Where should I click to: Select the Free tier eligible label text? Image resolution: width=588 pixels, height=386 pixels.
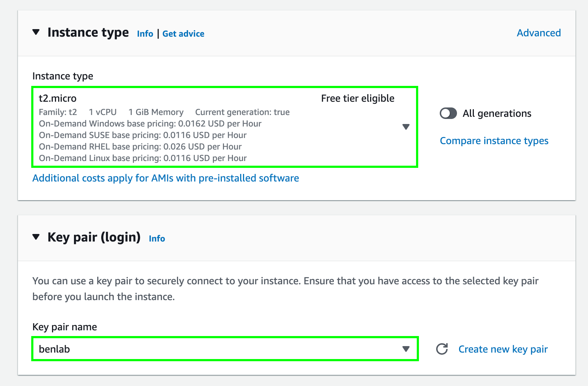point(358,98)
